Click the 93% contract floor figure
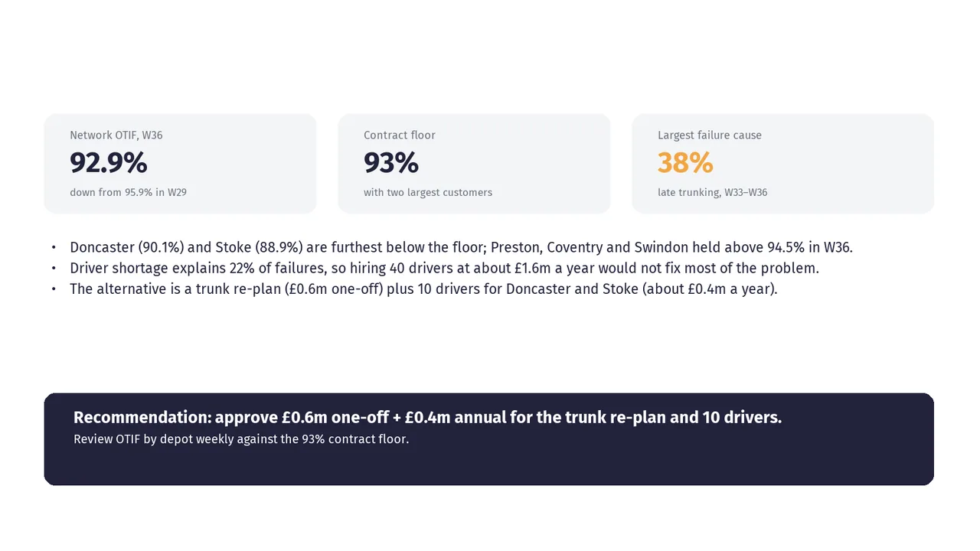Viewport: 980px width, 551px height. (391, 163)
